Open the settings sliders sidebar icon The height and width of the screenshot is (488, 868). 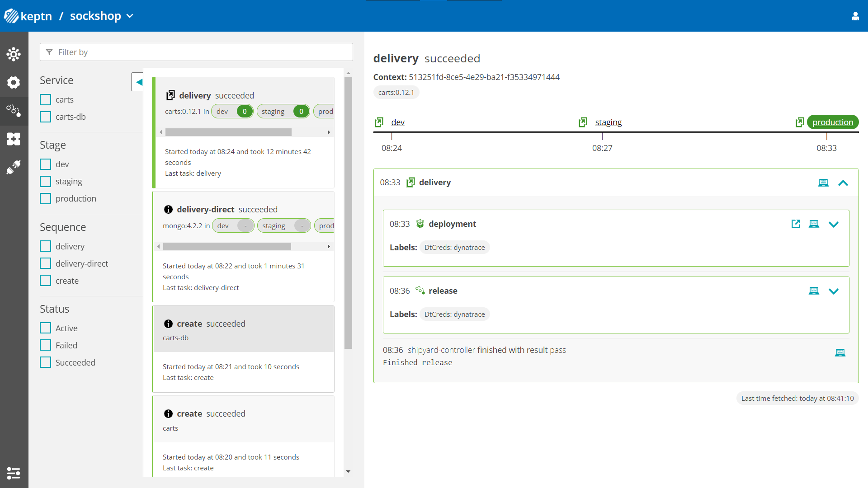click(x=14, y=473)
